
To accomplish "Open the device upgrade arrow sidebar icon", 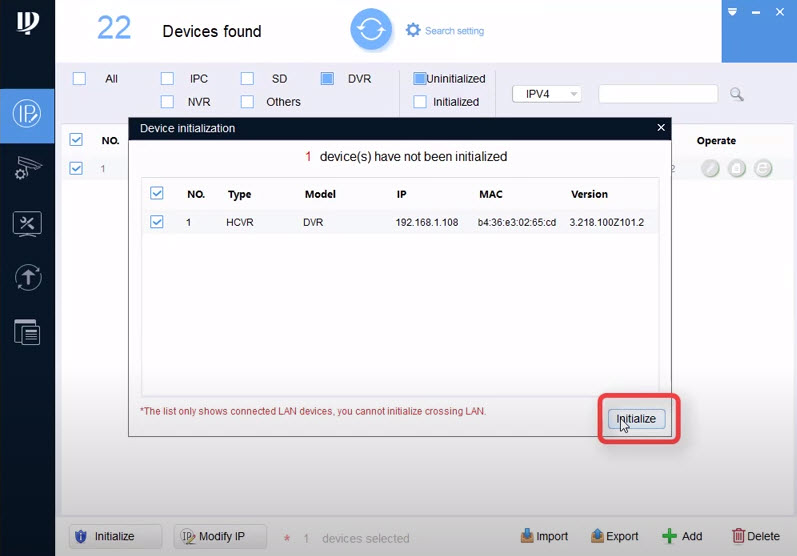I will point(27,278).
